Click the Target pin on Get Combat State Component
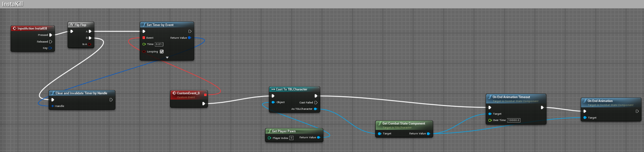The height and width of the screenshot is (152, 644). click(x=379, y=133)
